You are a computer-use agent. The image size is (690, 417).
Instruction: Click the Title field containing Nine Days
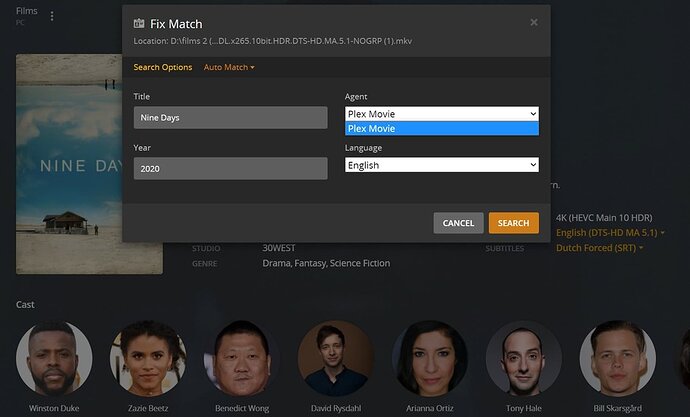coord(231,117)
